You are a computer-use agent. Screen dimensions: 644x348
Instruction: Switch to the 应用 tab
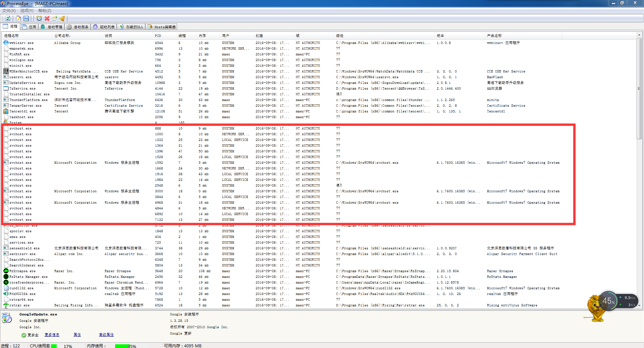[x=29, y=27]
